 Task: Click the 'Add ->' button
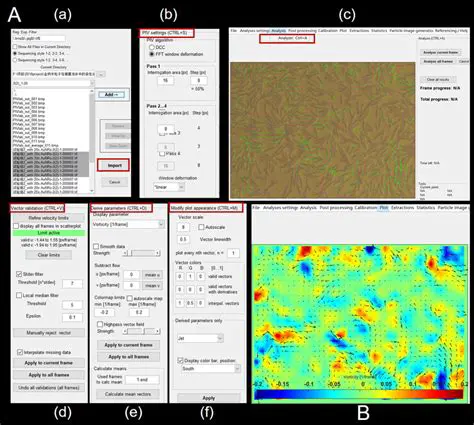coord(112,95)
